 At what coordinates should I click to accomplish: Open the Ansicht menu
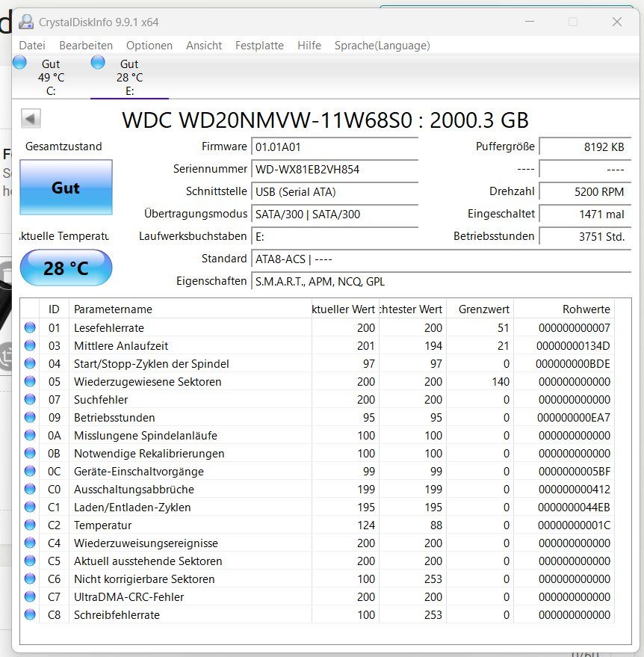click(204, 46)
